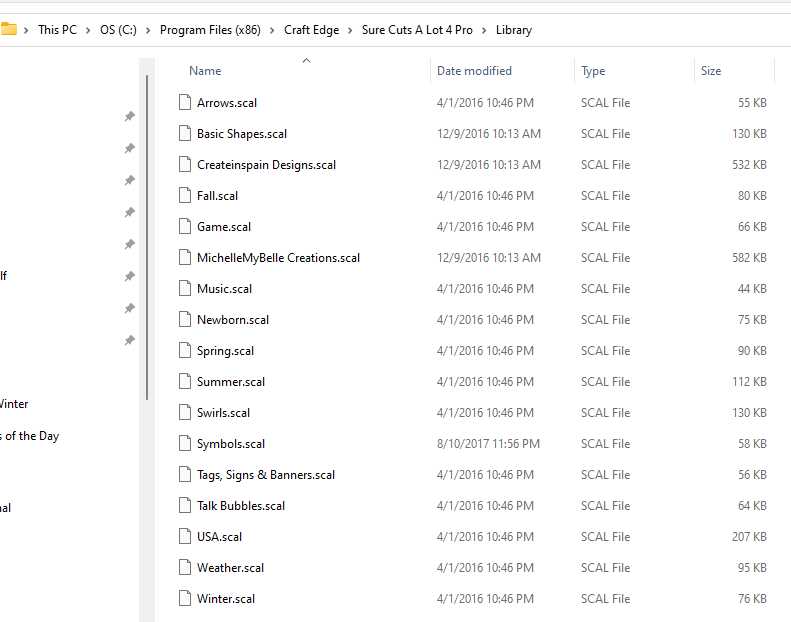Expand the chevron after This PC
This screenshot has width=791, height=622.
[88, 30]
